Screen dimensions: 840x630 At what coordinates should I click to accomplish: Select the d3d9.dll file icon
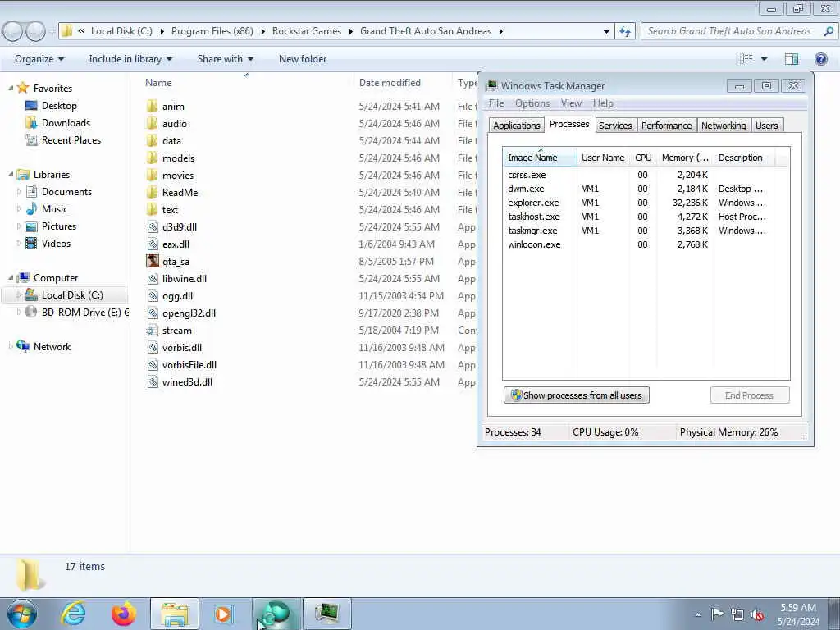[152, 226]
